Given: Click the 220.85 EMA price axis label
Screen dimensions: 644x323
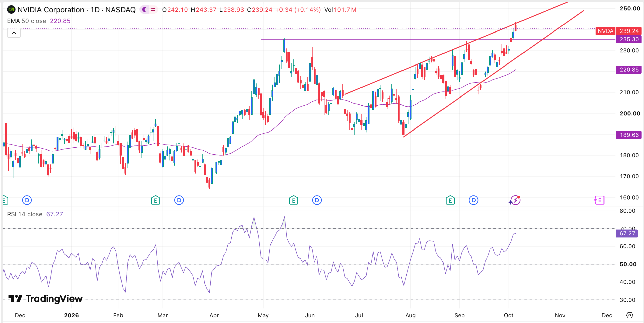Looking at the screenshot, I should (x=629, y=70).
